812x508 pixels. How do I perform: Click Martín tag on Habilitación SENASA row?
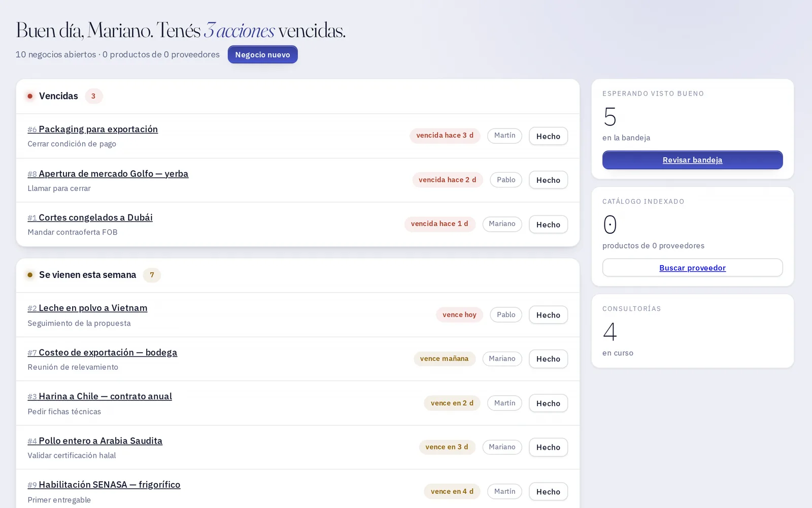coord(504,491)
